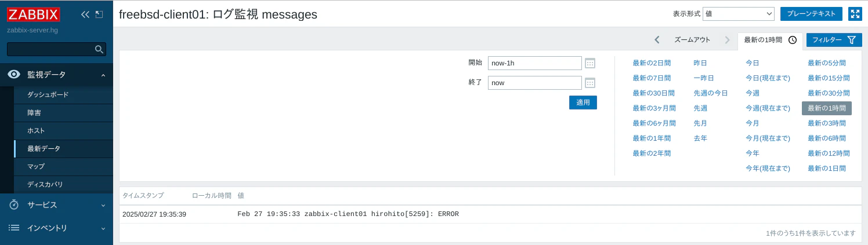
Task: Click the 開始 input field
Action: pos(534,63)
